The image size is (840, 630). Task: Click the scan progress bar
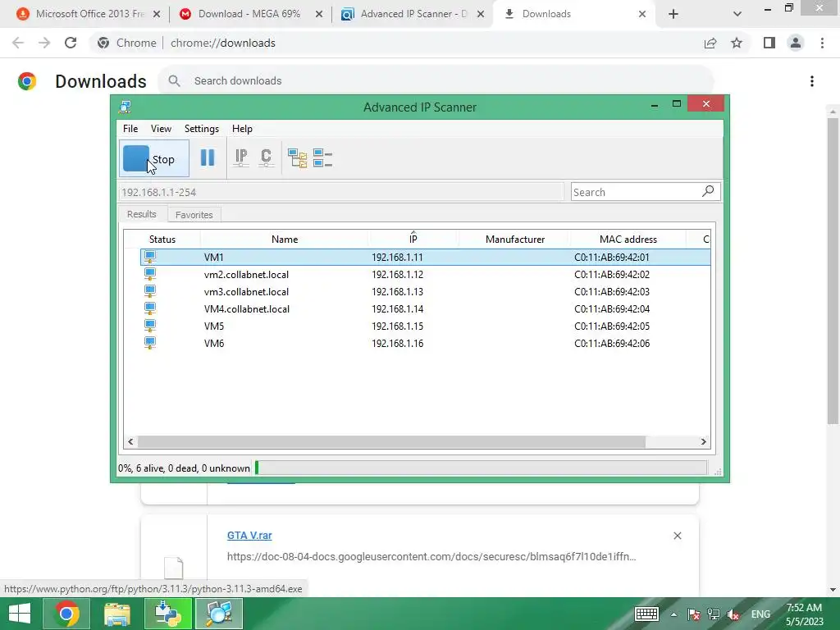pos(481,468)
